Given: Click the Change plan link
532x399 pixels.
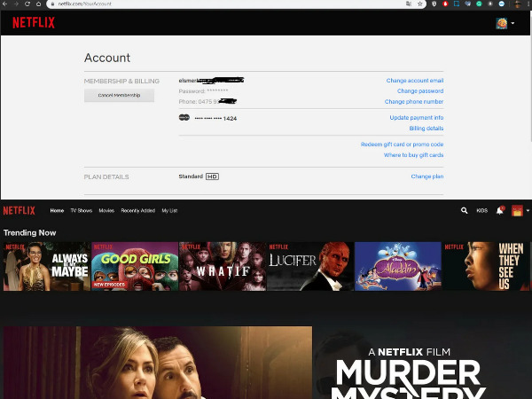Looking at the screenshot, I should [426, 176].
